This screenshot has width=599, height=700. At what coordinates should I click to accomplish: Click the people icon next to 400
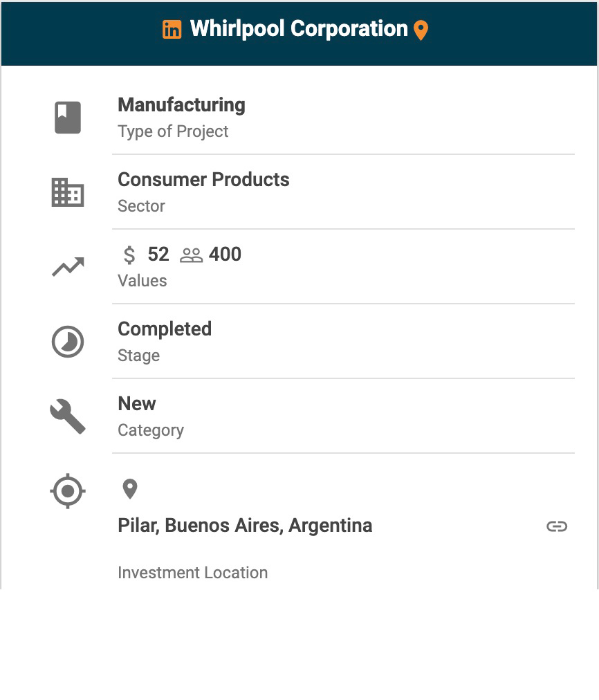point(191,255)
